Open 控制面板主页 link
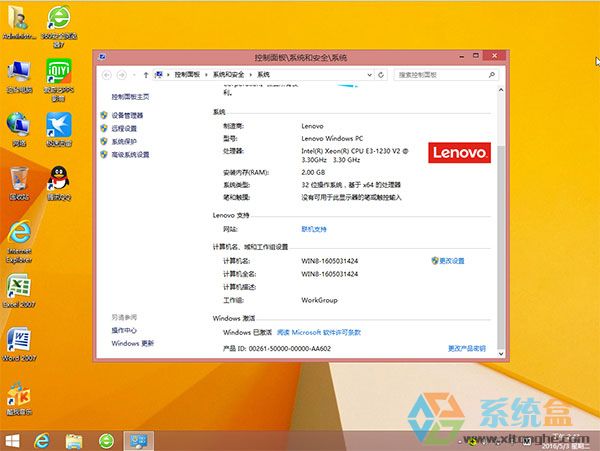 point(130,97)
